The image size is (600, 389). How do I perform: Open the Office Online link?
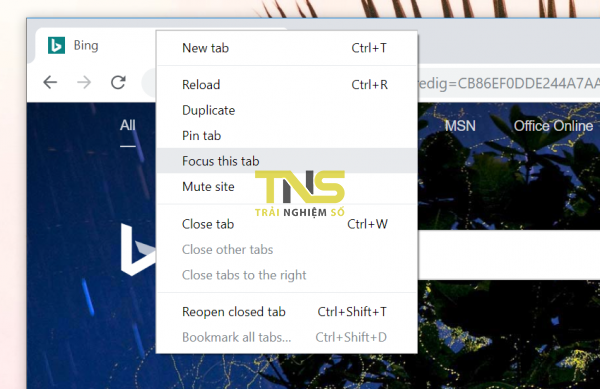click(x=553, y=126)
